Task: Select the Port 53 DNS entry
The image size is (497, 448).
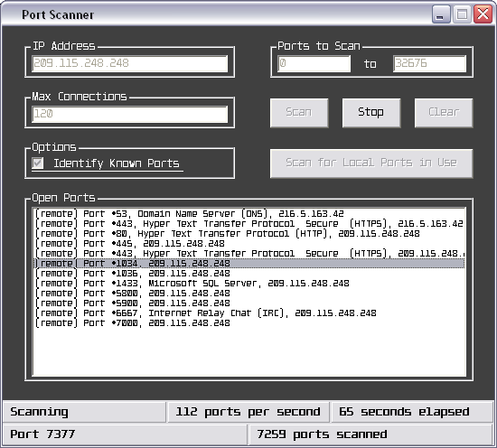Action: click(x=249, y=214)
